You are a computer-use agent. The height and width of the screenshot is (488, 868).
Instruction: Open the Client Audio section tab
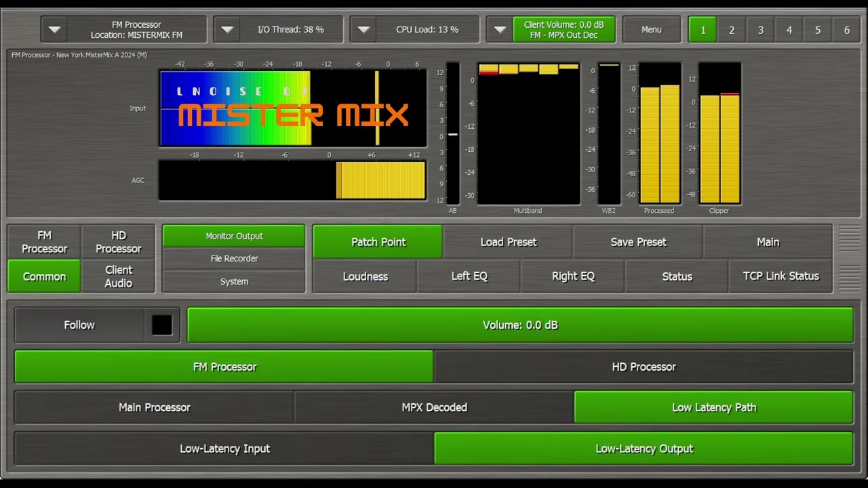pyautogui.click(x=119, y=277)
